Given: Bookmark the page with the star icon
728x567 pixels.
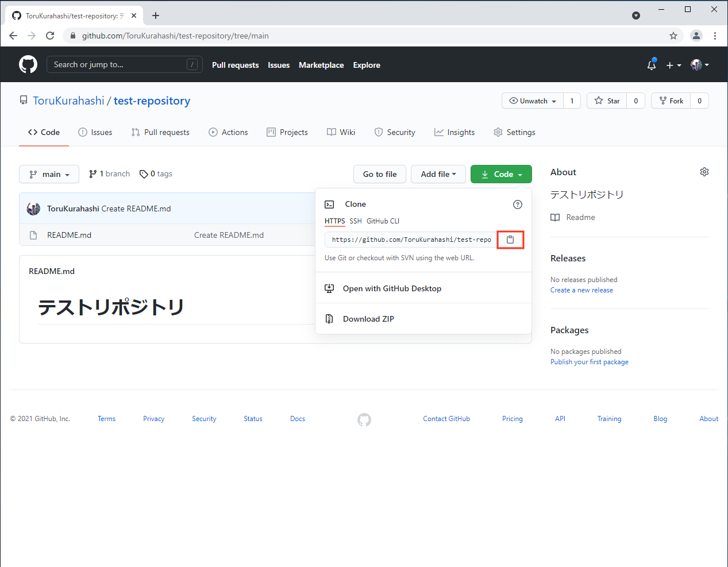Looking at the screenshot, I should (x=673, y=36).
